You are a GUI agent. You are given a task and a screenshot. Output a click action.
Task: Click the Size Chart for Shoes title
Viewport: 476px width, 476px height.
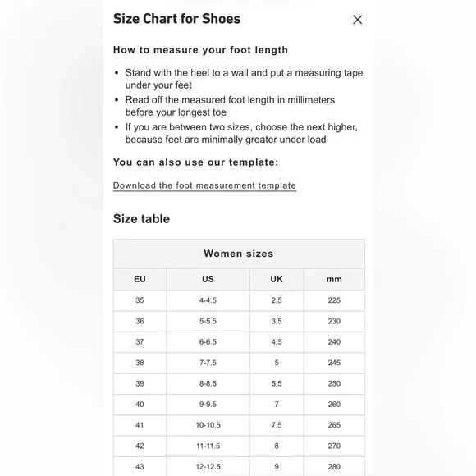click(x=176, y=19)
